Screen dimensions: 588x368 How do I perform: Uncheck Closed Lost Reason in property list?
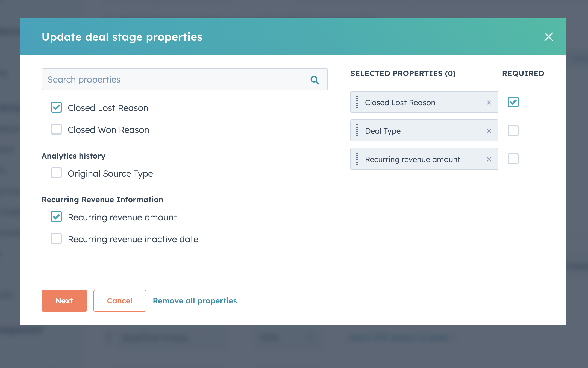pos(56,107)
